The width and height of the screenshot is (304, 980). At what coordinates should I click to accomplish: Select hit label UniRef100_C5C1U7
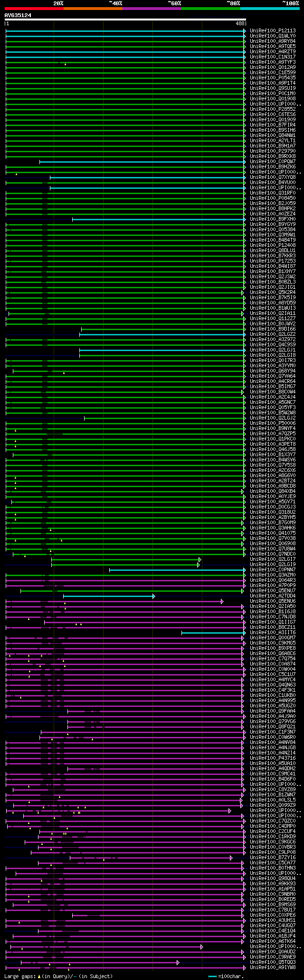[x=273, y=674]
